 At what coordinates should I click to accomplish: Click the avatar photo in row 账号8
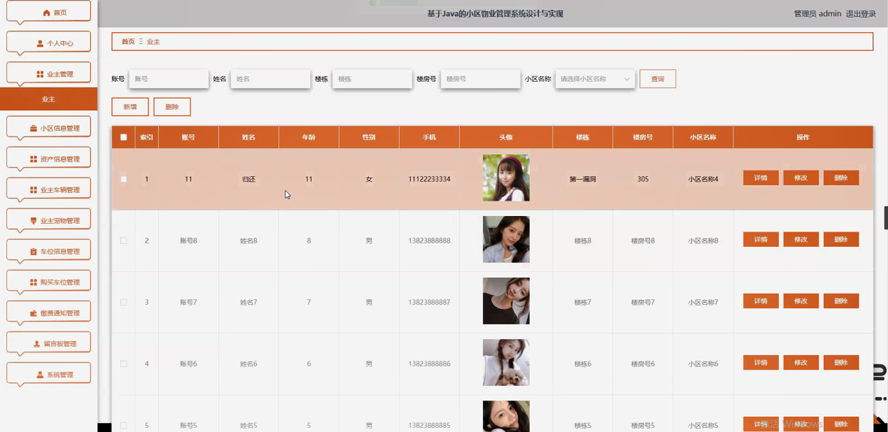click(x=506, y=239)
